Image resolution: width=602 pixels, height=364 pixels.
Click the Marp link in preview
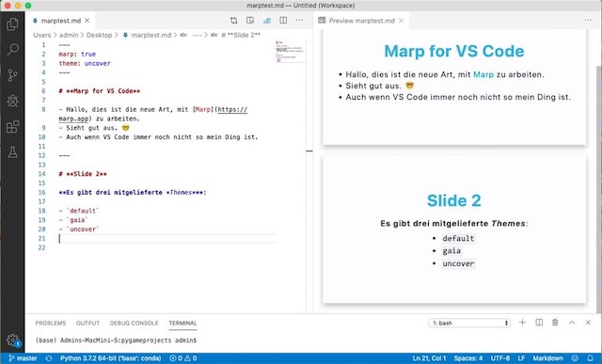pos(483,74)
